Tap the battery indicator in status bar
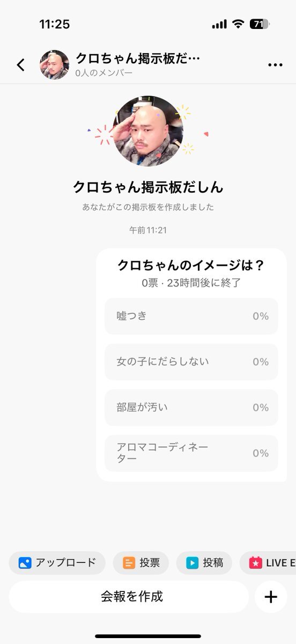 (x=260, y=24)
